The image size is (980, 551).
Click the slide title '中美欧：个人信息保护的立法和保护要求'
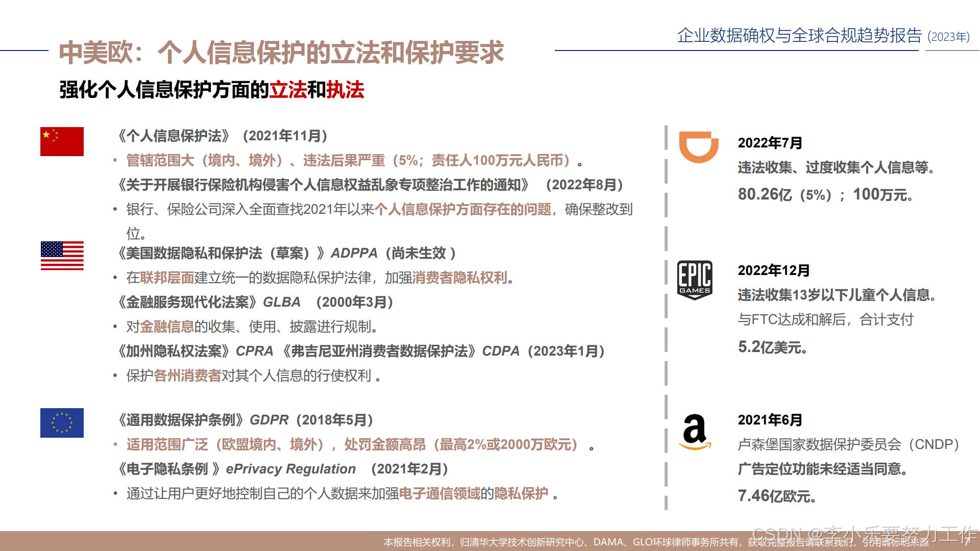coord(281,53)
